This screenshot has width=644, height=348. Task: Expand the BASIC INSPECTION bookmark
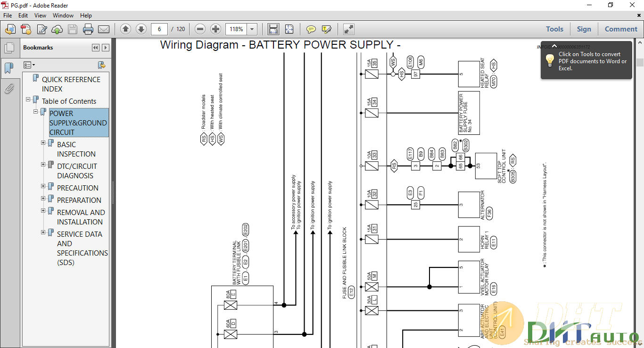click(x=43, y=143)
